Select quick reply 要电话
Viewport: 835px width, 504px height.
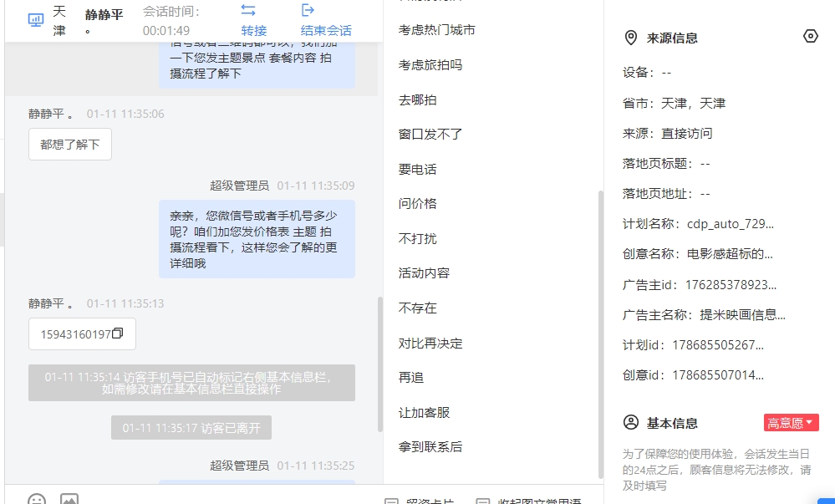pyautogui.click(x=418, y=170)
